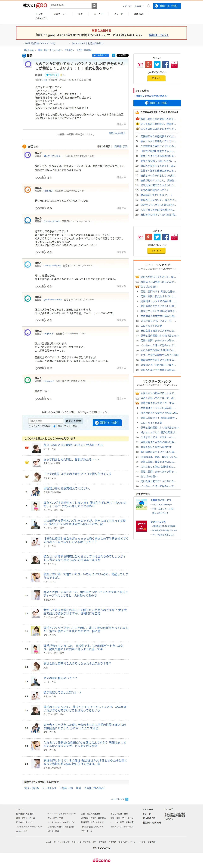The width and height of the screenshot is (203, 868).
Task: Open the 趣味Q&A navigation item
Action: [x=139, y=14]
